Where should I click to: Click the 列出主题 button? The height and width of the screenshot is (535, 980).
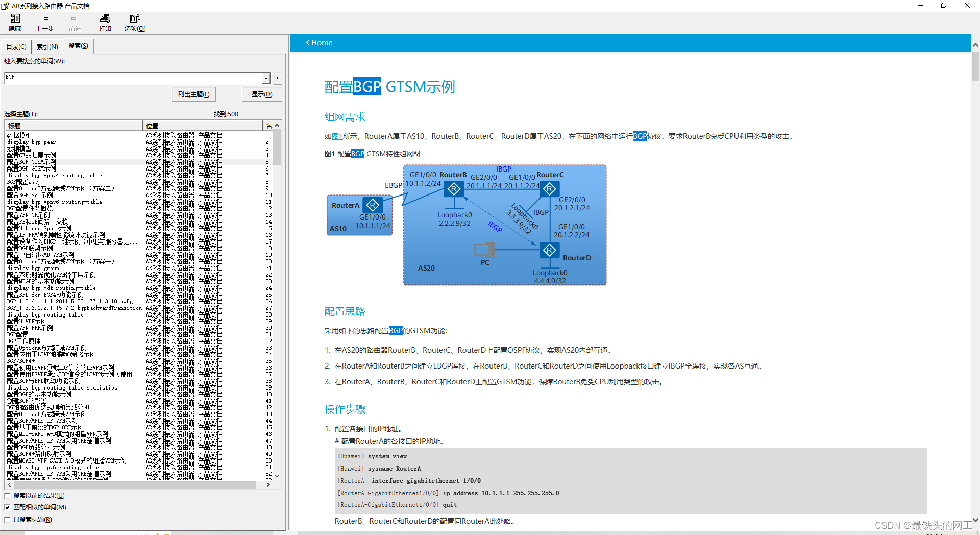click(x=194, y=94)
